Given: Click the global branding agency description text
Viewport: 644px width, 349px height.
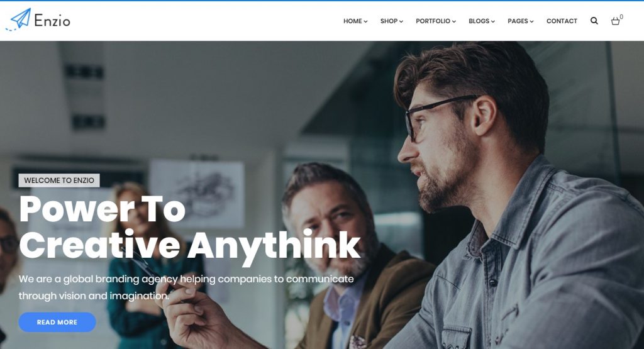Looking at the screenshot, I should click(x=186, y=287).
